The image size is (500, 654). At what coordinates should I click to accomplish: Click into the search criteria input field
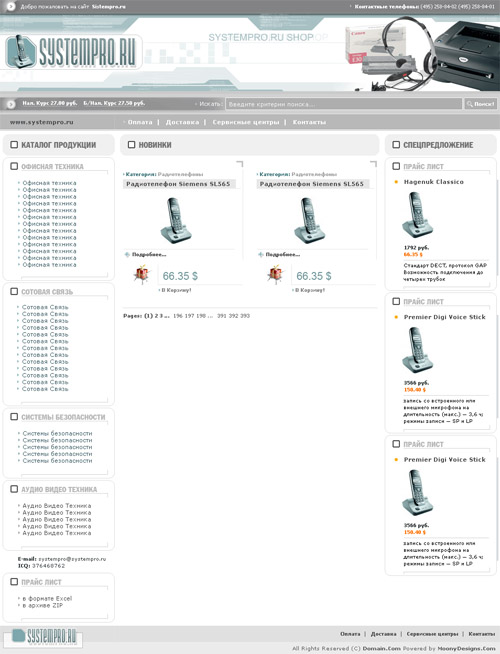pos(344,104)
